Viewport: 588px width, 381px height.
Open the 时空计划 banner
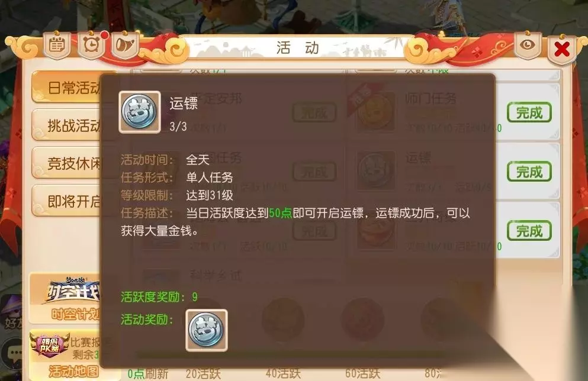click(65, 299)
